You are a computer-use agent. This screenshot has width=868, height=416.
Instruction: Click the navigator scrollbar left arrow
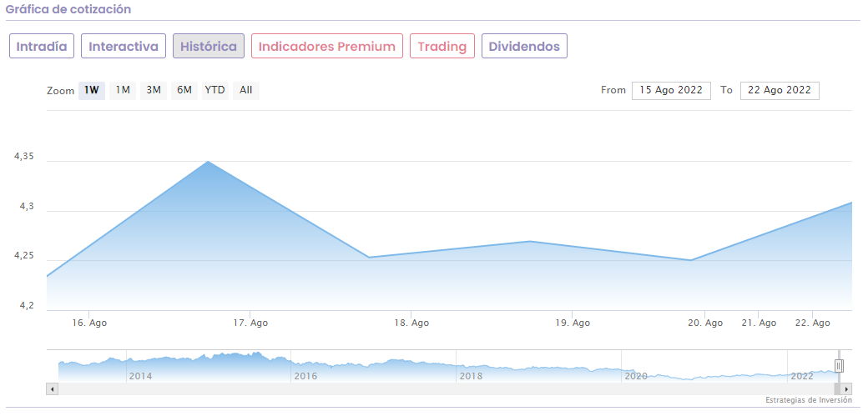tap(53, 389)
